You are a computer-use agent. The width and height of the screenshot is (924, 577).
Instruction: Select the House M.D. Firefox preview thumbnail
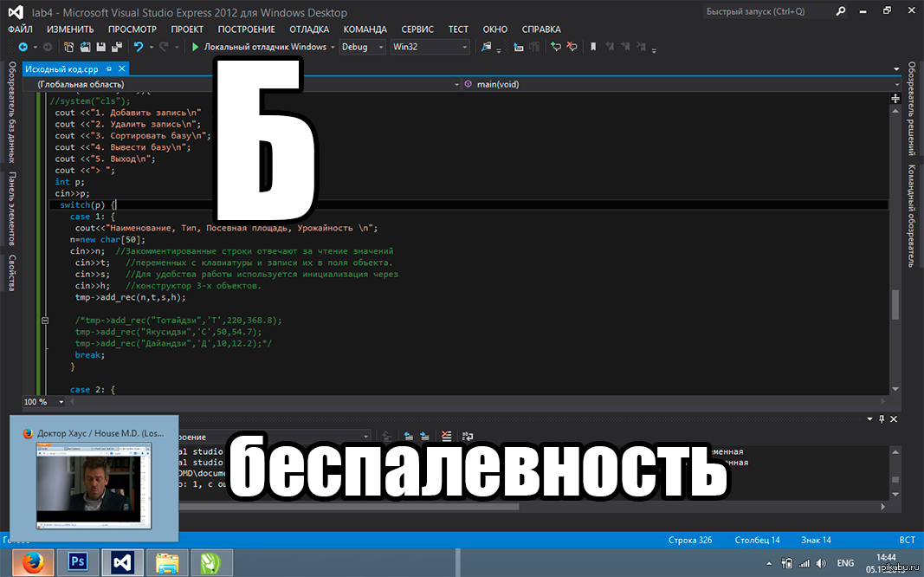pos(94,486)
